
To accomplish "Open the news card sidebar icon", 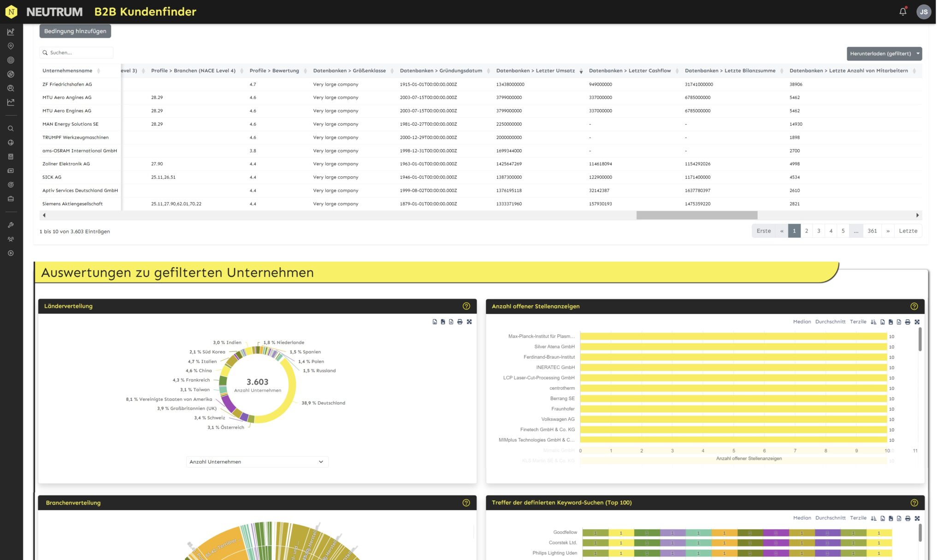I will pyautogui.click(x=11, y=171).
